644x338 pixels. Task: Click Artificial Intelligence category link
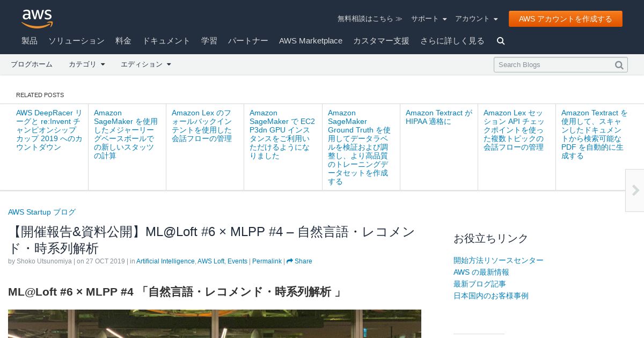pyautogui.click(x=165, y=261)
